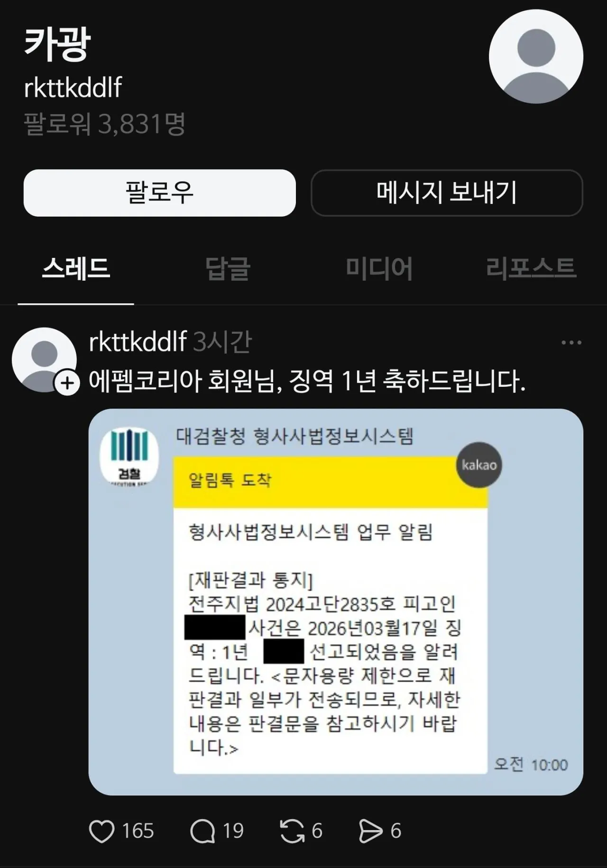
Task: Select the 스레드 tab
Action: [x=76, y=268]
